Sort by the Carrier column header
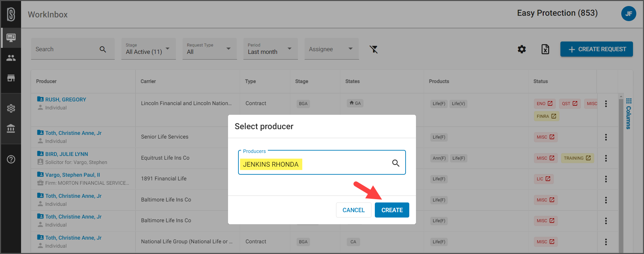 pos(148,81)
